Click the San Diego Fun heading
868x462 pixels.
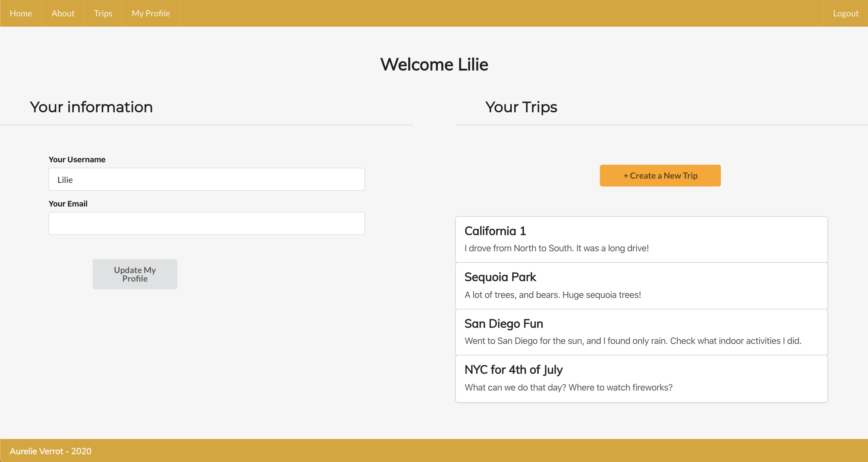503,324
